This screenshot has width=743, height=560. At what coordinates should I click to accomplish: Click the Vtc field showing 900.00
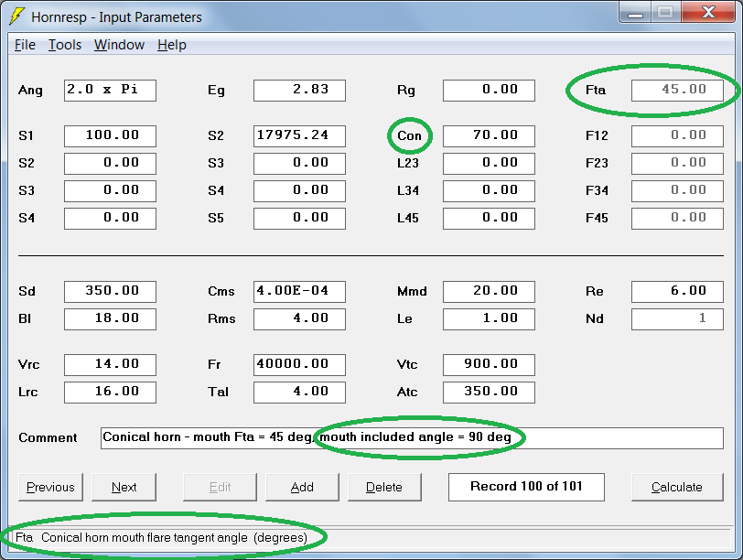489,365
